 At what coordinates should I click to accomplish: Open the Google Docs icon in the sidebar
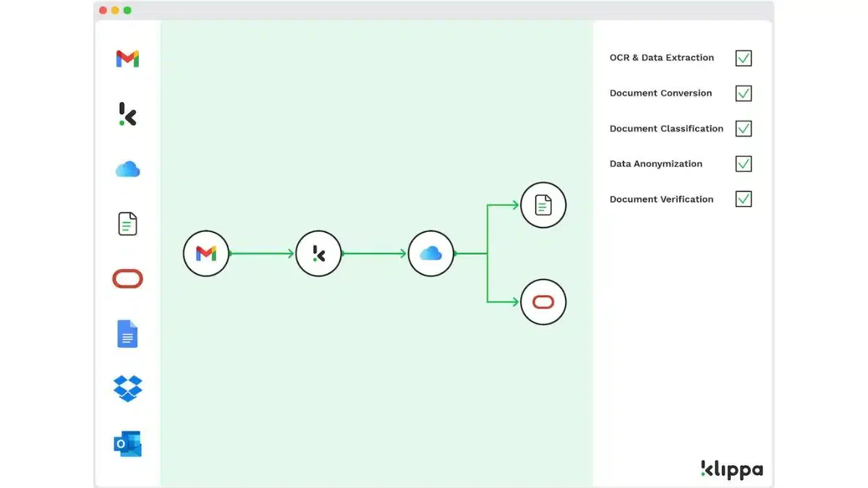point(127,334)
